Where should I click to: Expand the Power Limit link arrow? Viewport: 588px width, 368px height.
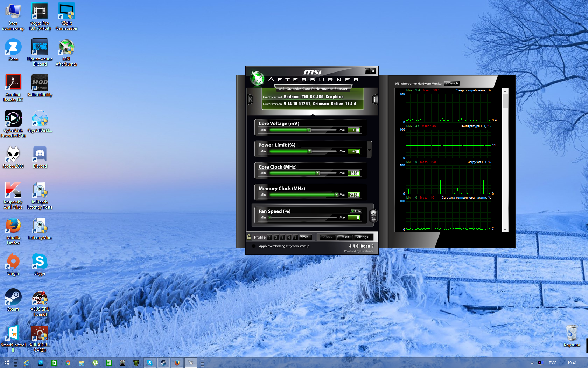(369, 150)
